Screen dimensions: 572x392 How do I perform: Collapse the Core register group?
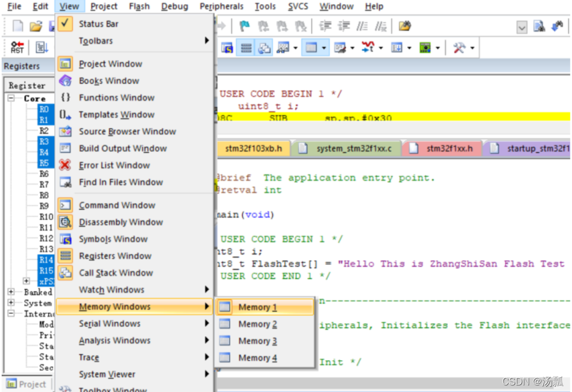(11, 98)
